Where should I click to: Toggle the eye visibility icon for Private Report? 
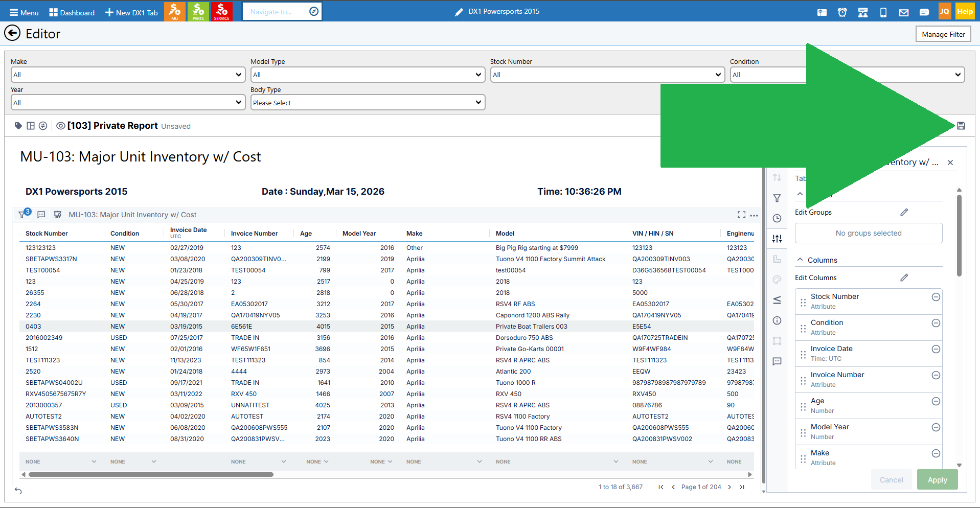pos(61,126)
